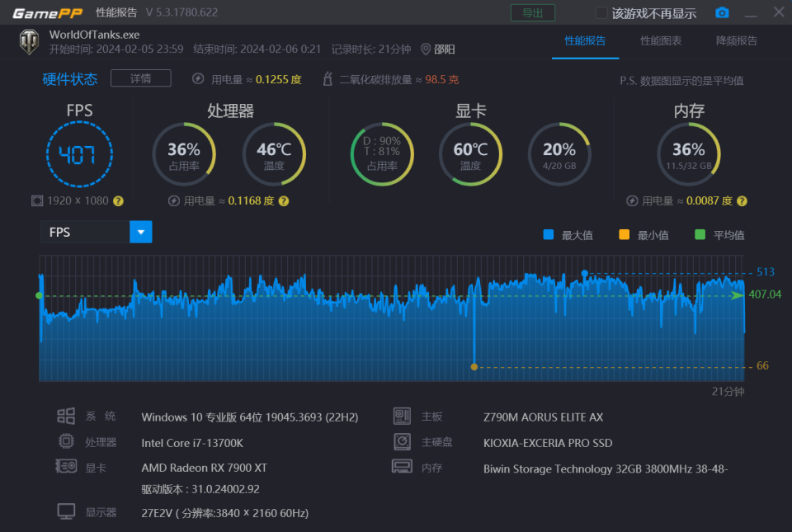Click the camera screenshot icon
This screenshot has height=532, width=792.
pyautogui.click(x=722, y=12)
